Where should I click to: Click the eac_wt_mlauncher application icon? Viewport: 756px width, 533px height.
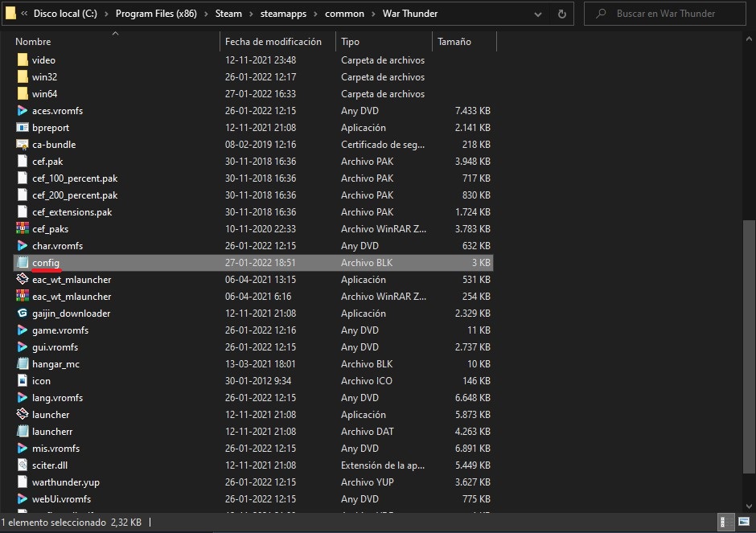pyautogui.click(x=23, y=280)
